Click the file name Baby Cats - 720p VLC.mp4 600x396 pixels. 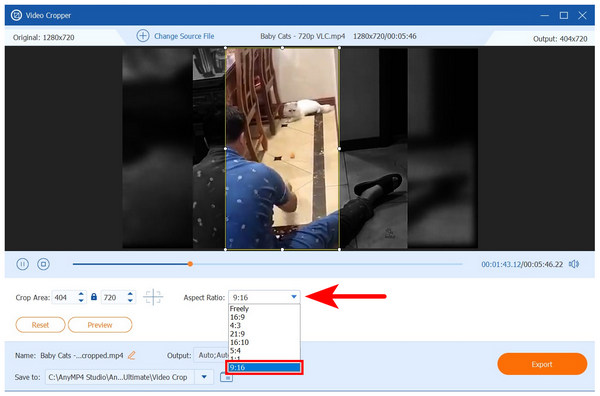[302, 36]
